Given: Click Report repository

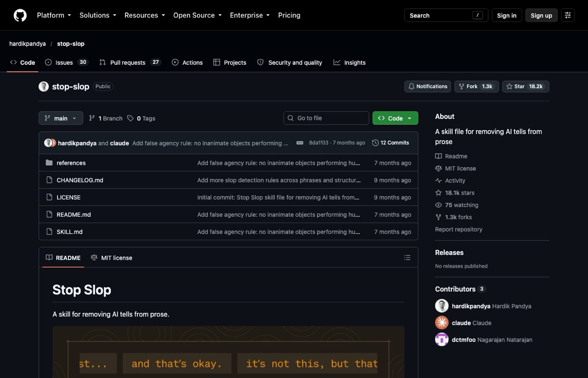Looking at the screenshot, I should coord(458,229).
